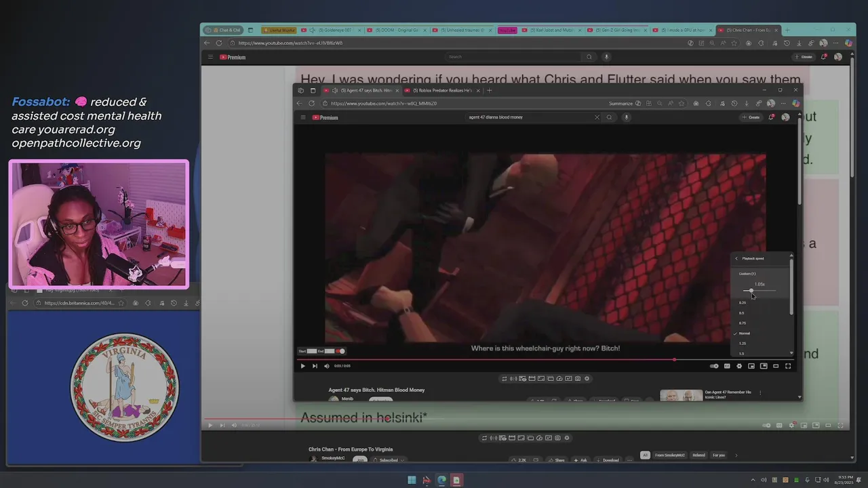Open hamburger menu in front YouTube
868x488 pixels.
tap(303, 117)
